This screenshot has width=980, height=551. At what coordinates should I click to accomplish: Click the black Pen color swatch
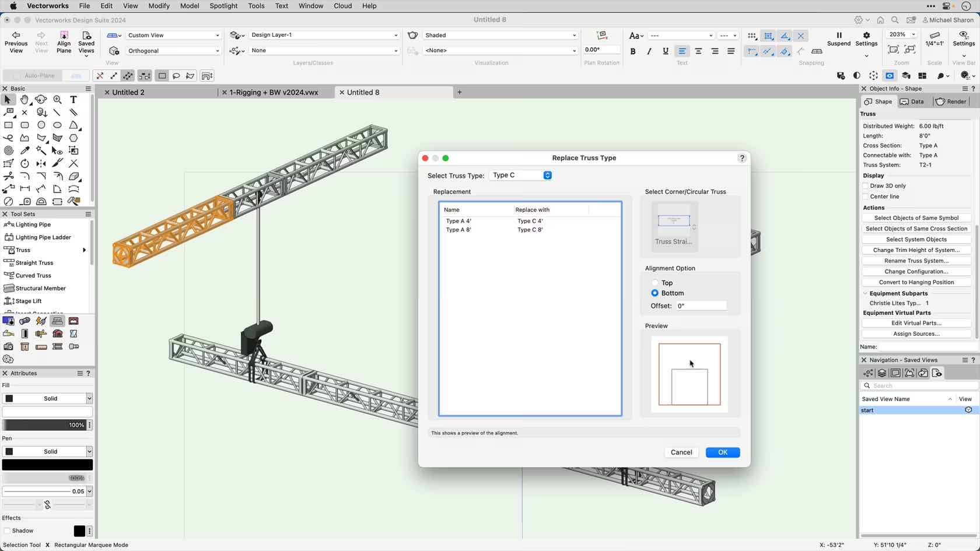click(x=47, y=464)
